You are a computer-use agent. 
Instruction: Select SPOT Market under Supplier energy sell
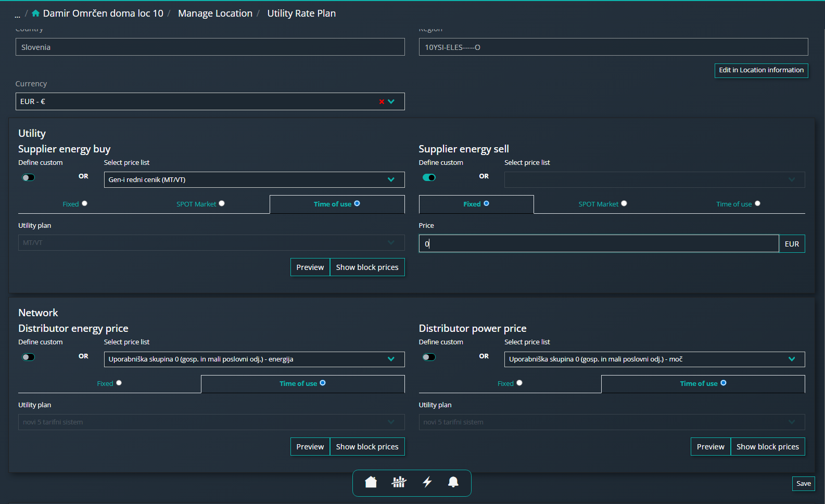tap(603, 204)
